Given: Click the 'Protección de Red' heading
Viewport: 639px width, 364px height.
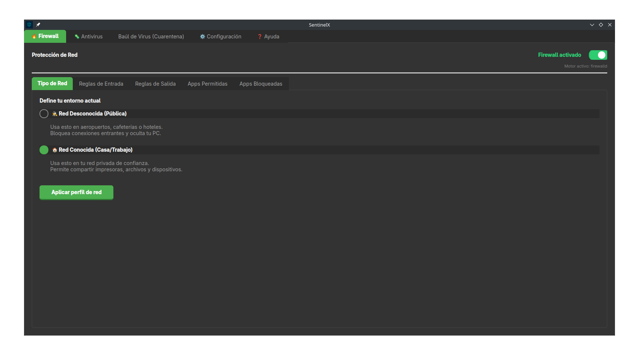Looking at the screenshot, I should [55, 55].
